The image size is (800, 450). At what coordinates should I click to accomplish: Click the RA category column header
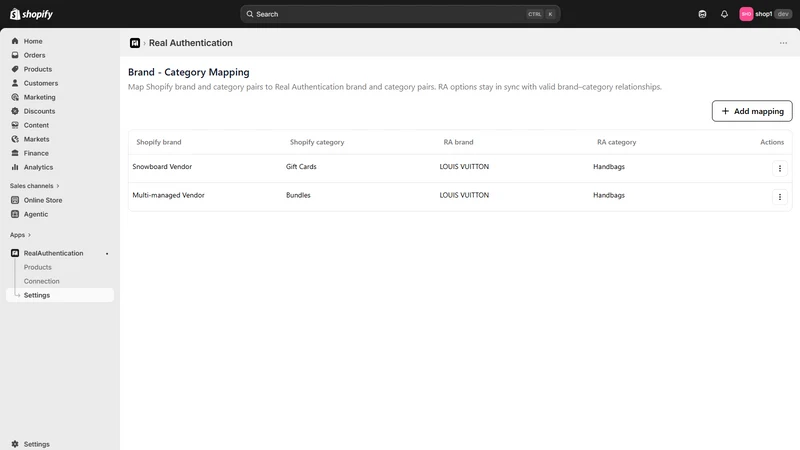[x=616, y=142]
